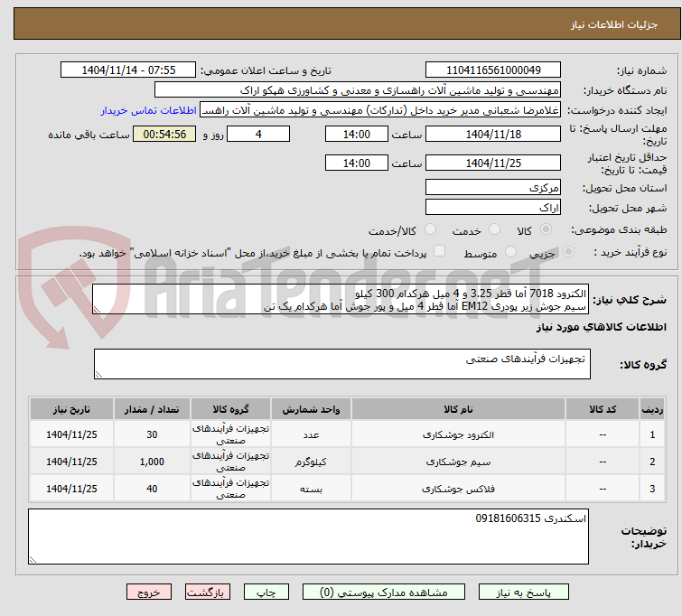The height and width of the screenshot is (616, 682).
Task: Click the سیم جوشکاری item name
Action: 459,462
